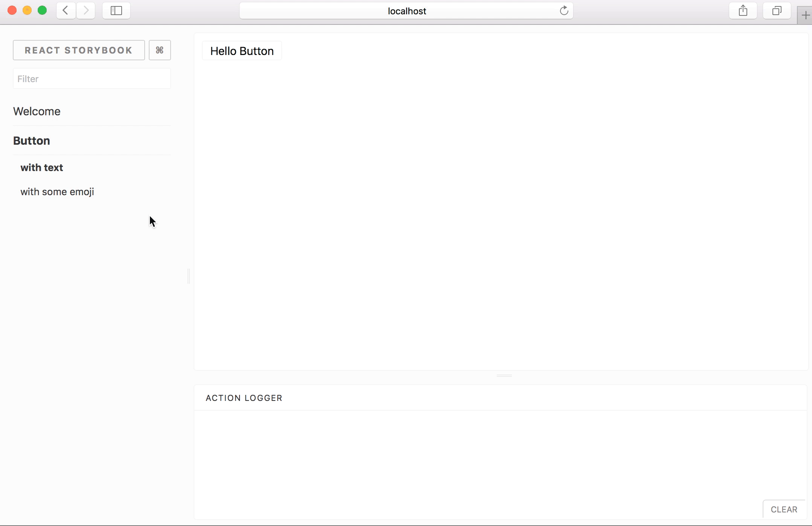Select the Welcome story item
This screenshot has height=526, width=812.
[37, 112]
